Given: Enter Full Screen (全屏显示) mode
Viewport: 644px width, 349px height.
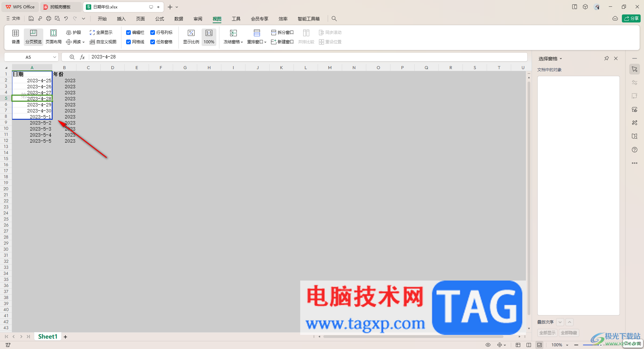Looking at the screenshot, I should click(101, 33).
